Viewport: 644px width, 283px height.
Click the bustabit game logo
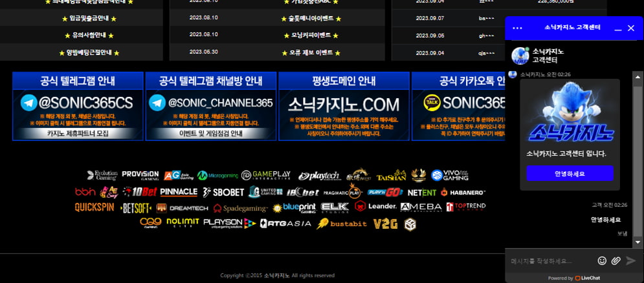pyautogui.click(x=342, y=224)
